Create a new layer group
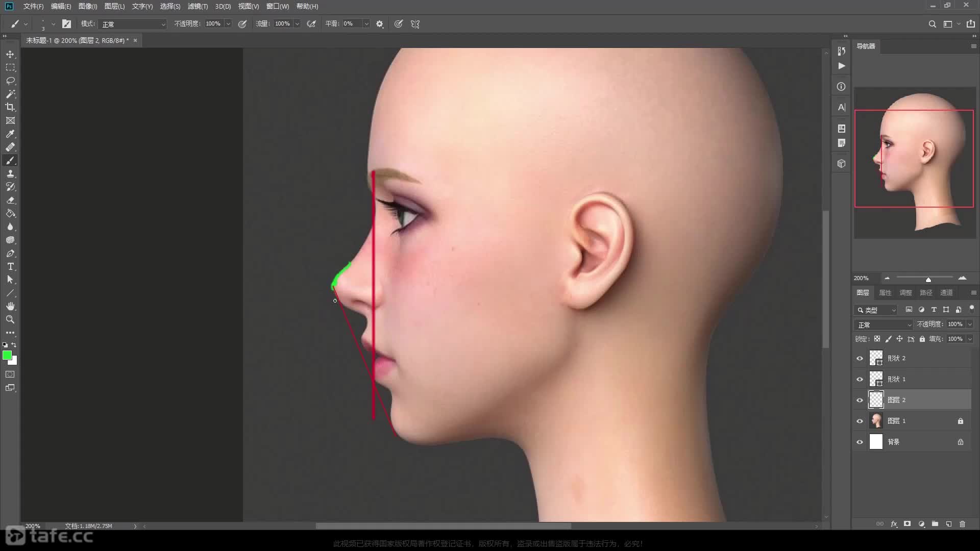 tap(935, 524)
